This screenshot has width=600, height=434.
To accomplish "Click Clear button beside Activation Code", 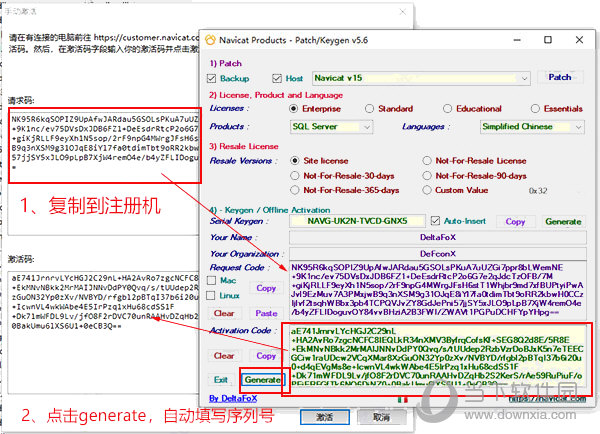I will [224, 356].
